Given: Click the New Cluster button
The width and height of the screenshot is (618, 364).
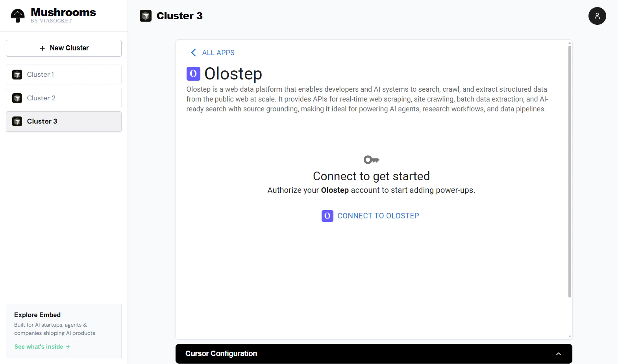Looking at the screenshot, I should coord(63,48).
